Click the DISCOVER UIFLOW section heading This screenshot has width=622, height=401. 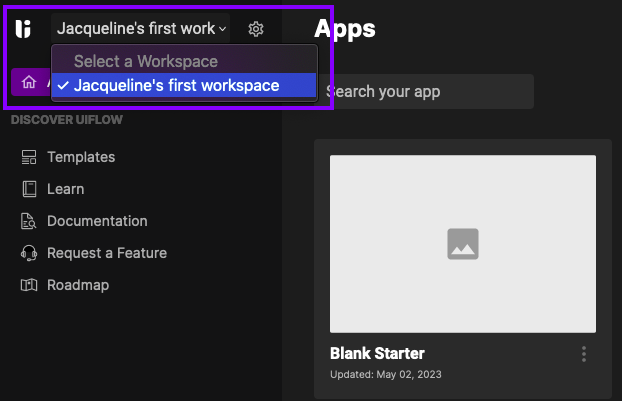67,120
